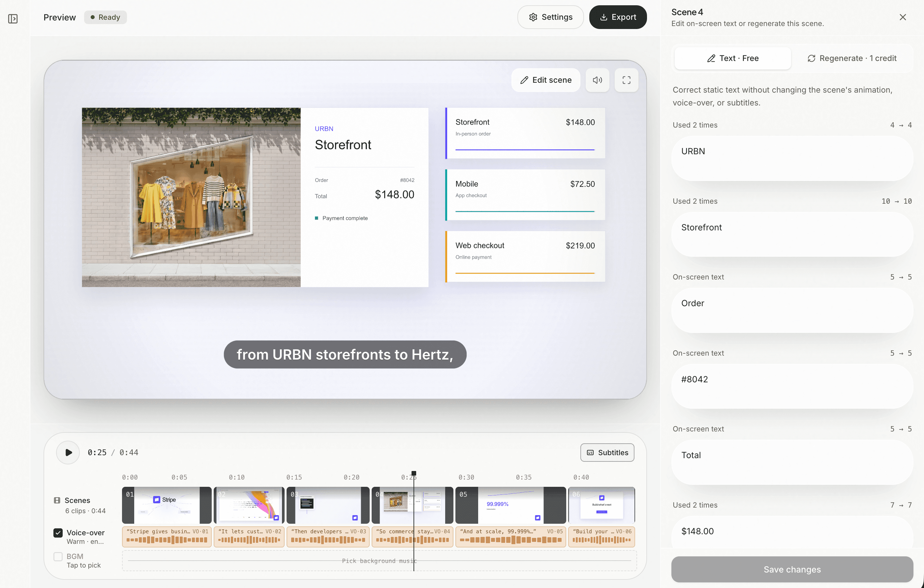Select voice-over clip VO·03
The height and width of the screenshot is (588, 924).
(x=328, y=537)
